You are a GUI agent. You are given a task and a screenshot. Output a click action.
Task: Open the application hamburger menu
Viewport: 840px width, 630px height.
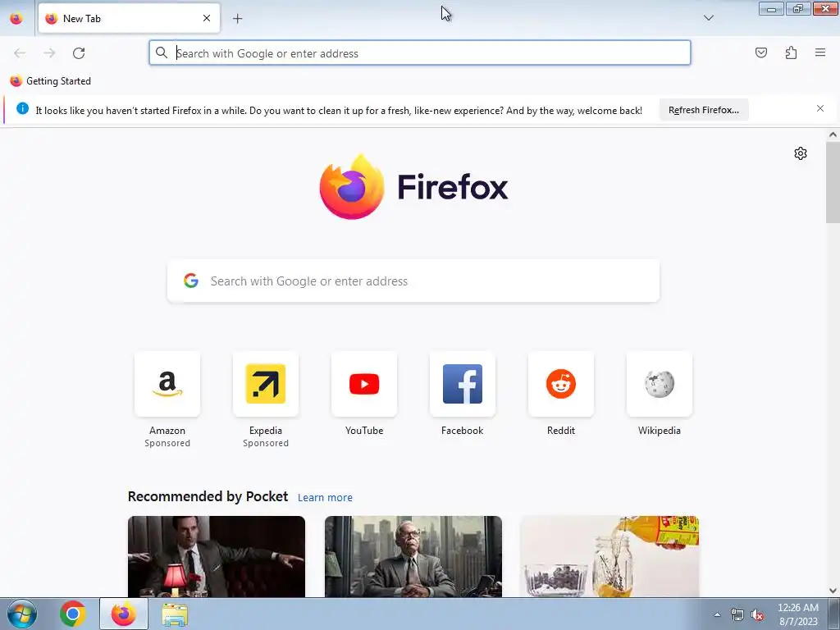pos(820,52)
